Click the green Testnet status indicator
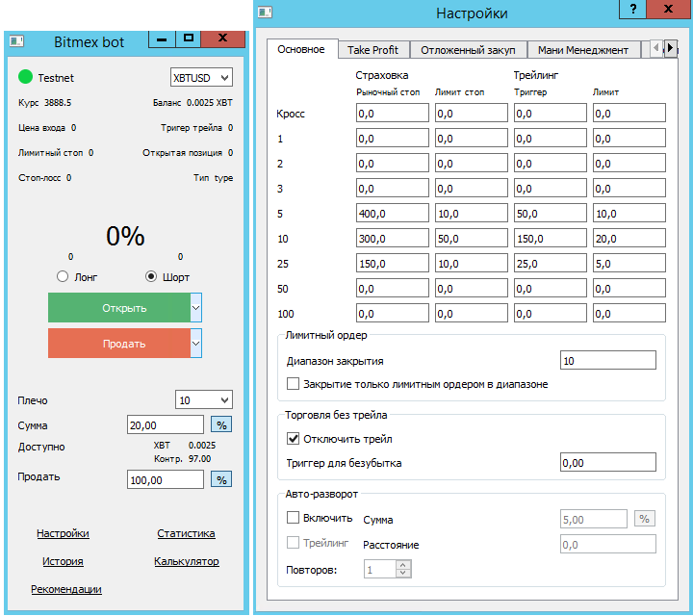 [x=26, y=77]
